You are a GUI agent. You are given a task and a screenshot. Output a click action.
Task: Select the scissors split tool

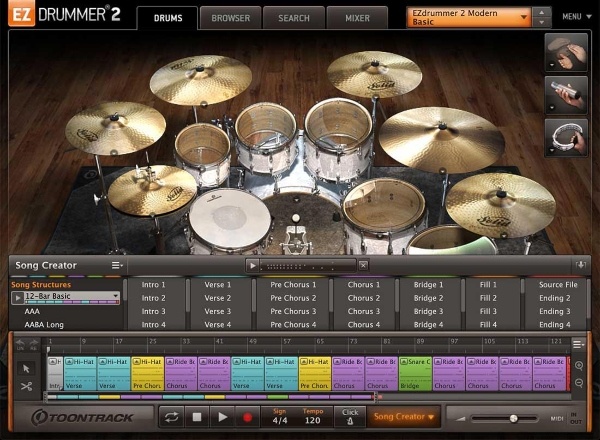click(x=26, y=386)
